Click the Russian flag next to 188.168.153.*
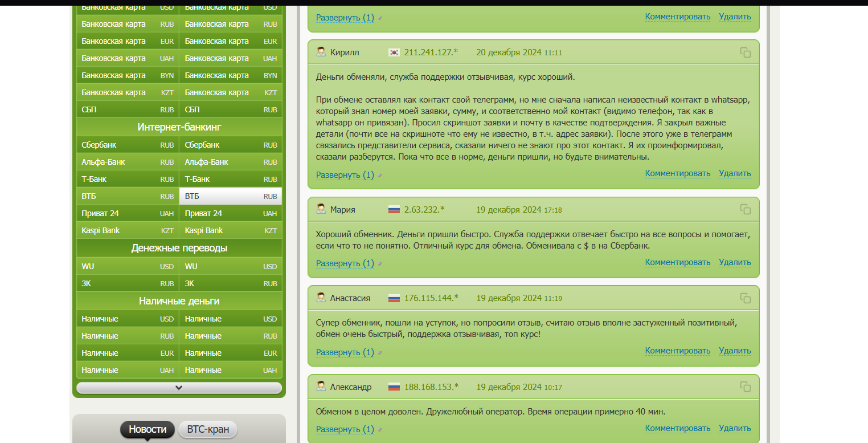The width and height of the screenshot is (868, 443). click(394, 387)
